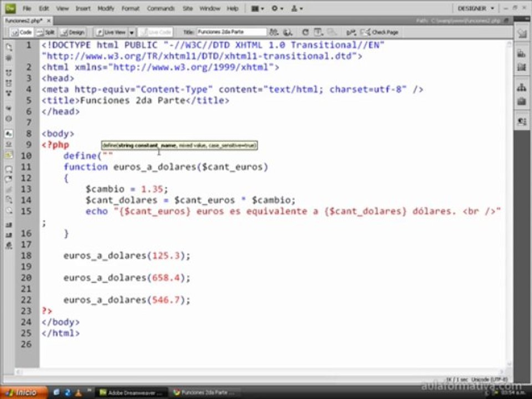Open the Window menu
532x399 pixels.
coord(209,8)
